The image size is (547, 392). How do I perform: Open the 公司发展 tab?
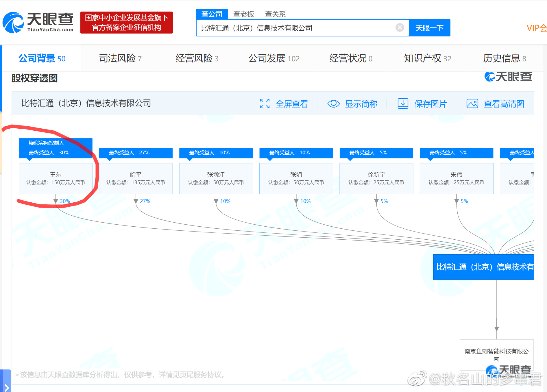coord(274,58)
